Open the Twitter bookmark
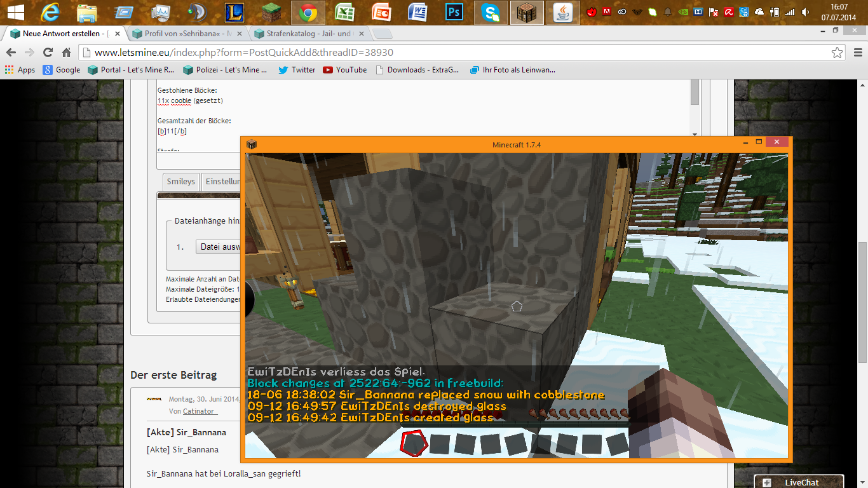Image resolution: width=868 pixels, height=488 pixels. (297, 70)
